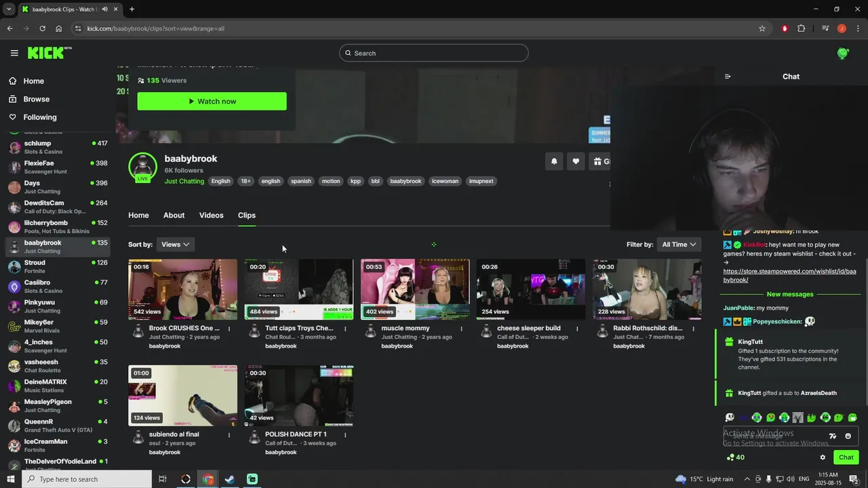
Task: Click the Windows taskbar search box
Action: tap(87, 479)
